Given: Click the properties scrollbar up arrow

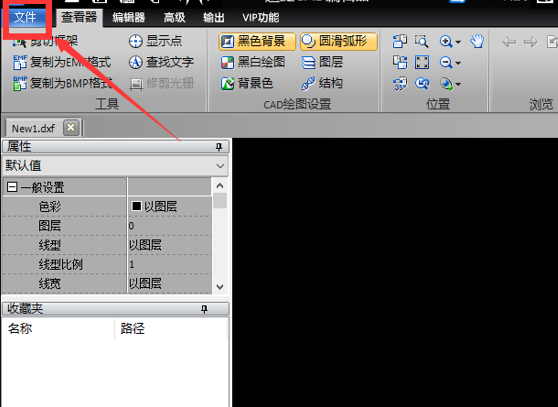Looking at the screenshot, I should (x=220, y=185).
